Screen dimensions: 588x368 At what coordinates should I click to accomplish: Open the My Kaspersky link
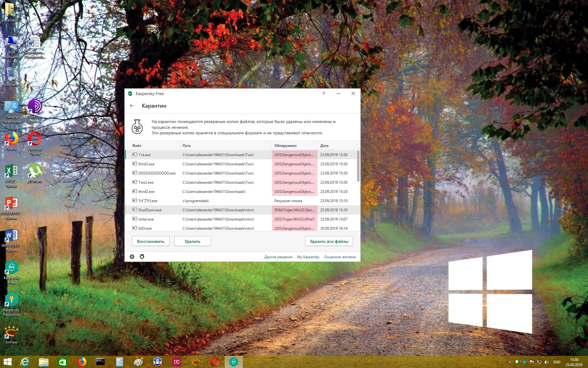pos(308,257)
